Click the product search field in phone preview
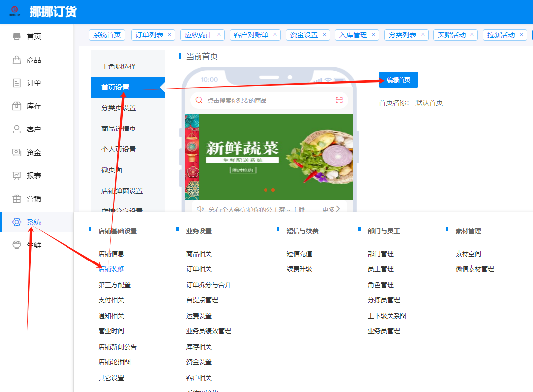533x392 pixels. [261, 100]
